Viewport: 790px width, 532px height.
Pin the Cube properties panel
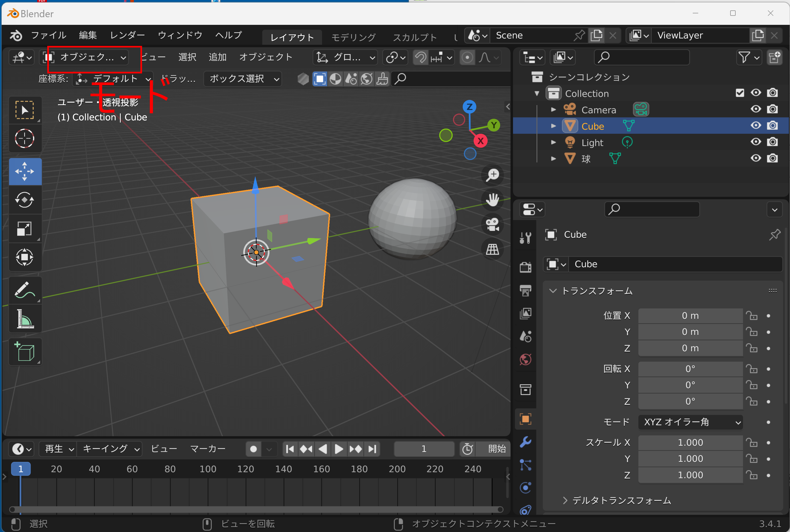(x=774, y=234)
